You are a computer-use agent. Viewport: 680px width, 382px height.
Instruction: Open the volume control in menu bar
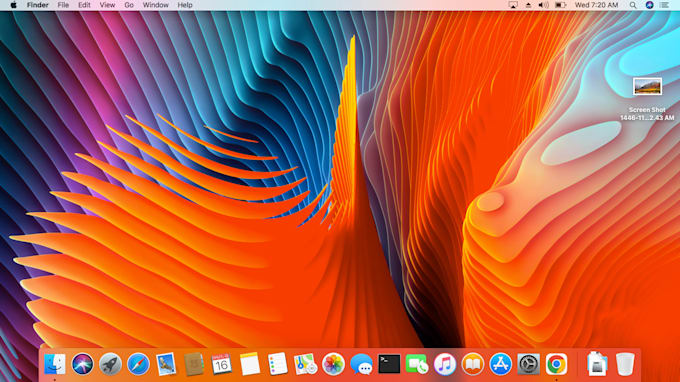click(543, 5)
